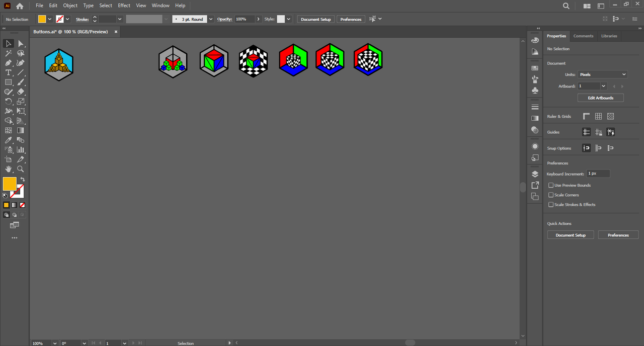Open the Units Pixels dropdown
Screen dimensions: 644x346
(x=602, y=74)
